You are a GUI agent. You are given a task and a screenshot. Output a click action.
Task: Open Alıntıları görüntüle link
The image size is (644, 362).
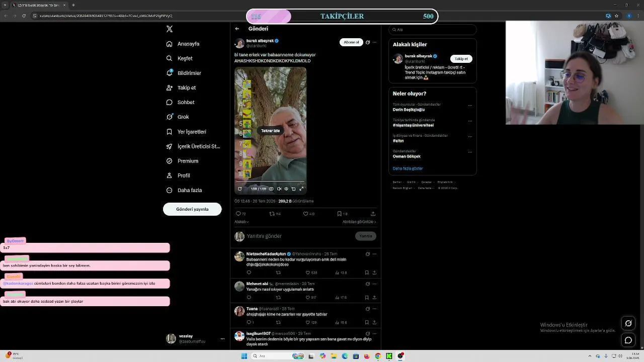pyautogui.click(x=359, y=222)
